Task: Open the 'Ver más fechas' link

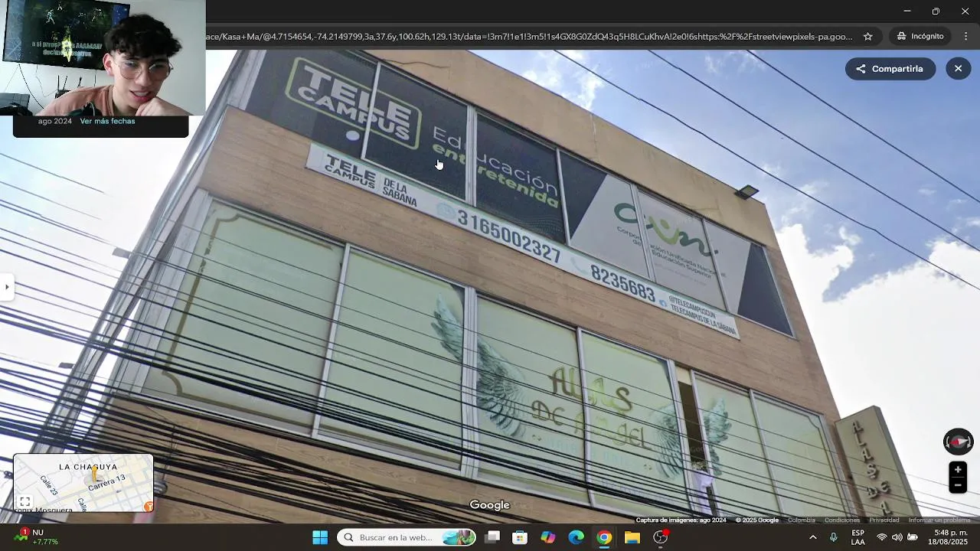Action: tap(107, 121)
